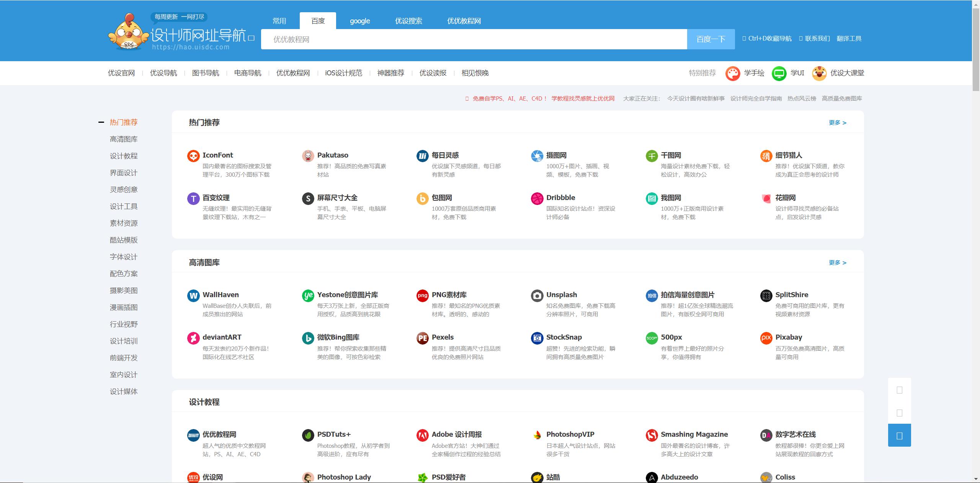The height and width of the screenshot is (483, 980).
Task: Click the WallHaven W icon
Action: coord(193,296)
